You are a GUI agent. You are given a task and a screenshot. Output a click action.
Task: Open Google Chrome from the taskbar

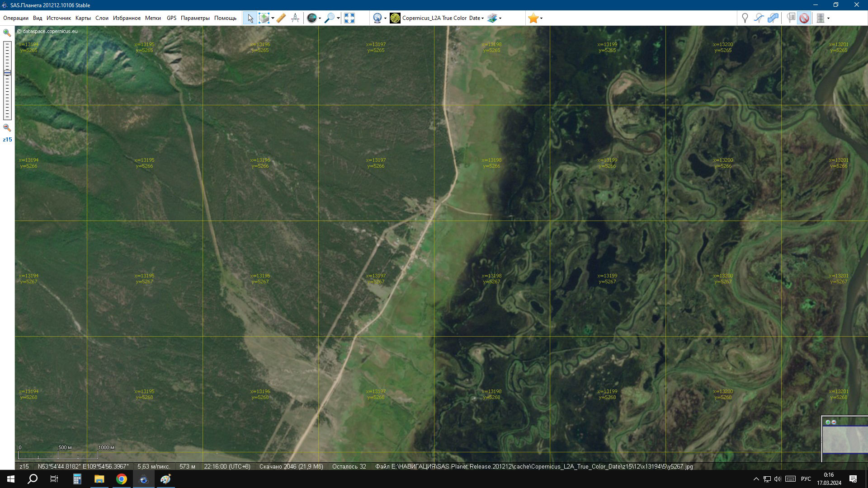pos(122,479)
